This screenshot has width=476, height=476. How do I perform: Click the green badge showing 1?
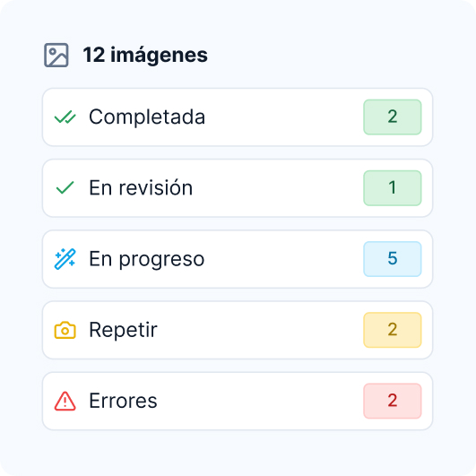pyautogui.click(x=393, y=188)
